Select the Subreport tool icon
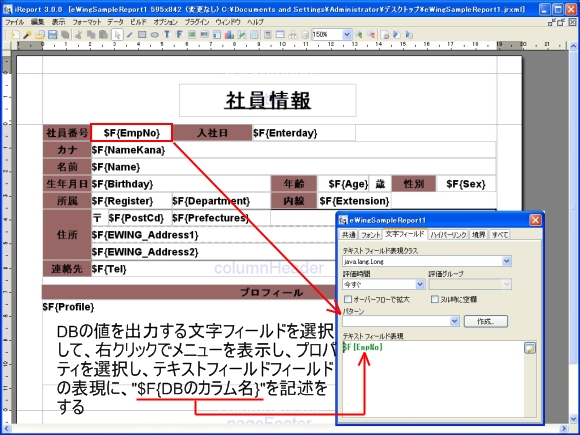 217,35
